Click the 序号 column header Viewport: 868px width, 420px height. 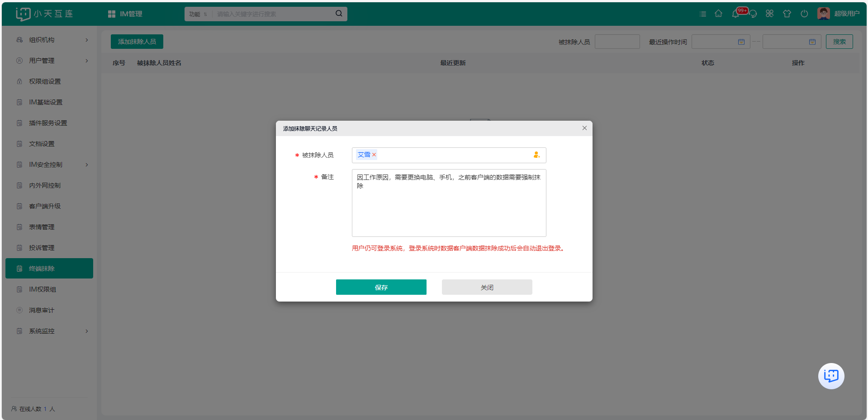[x=119, y=63]
